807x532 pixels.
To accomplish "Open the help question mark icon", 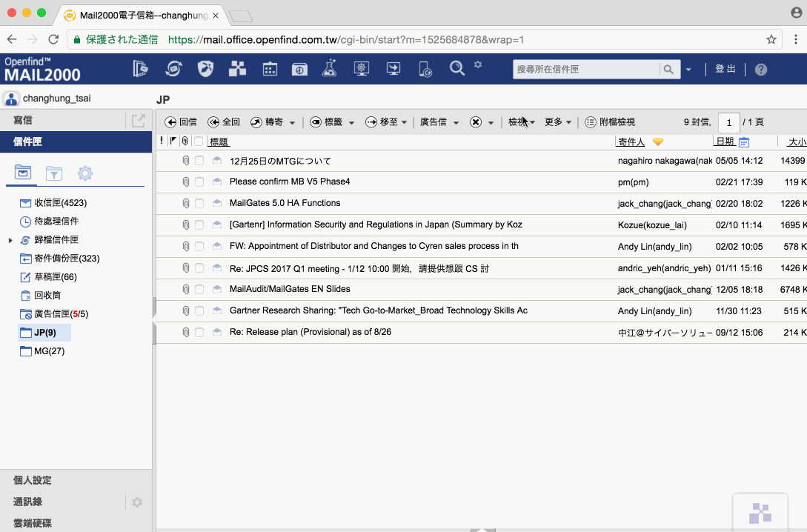I will (x=760, y=70).
